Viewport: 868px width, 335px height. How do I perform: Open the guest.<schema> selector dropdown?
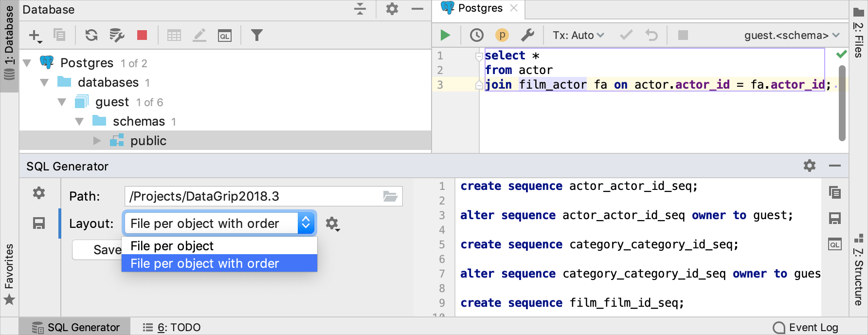(792, 35)
